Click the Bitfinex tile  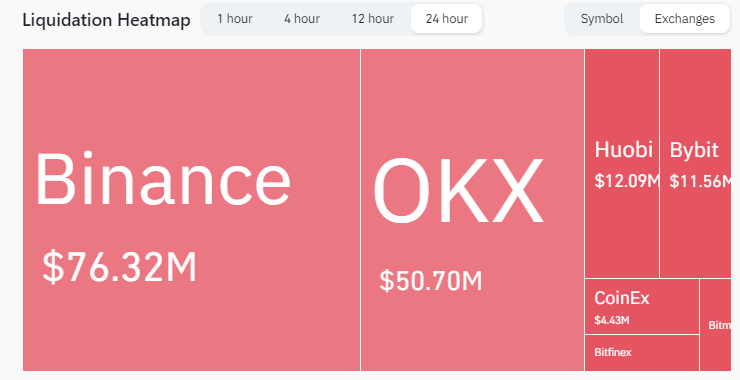[642, 353]
